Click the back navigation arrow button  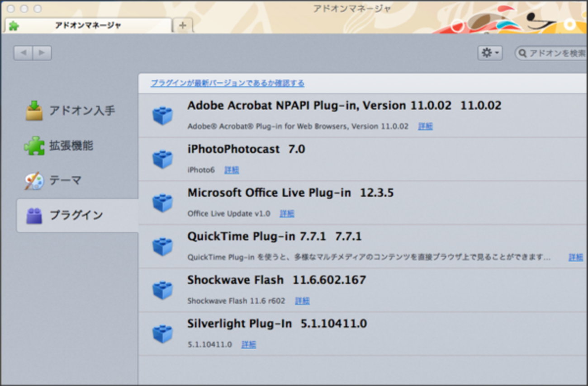23,53
